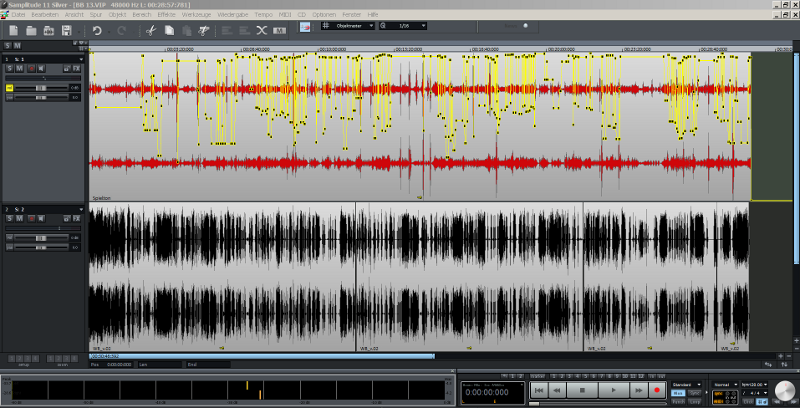Viewport: 800px width, 408px height.
Task: Select marker button 5 in the transport
Action: (586, 376)
